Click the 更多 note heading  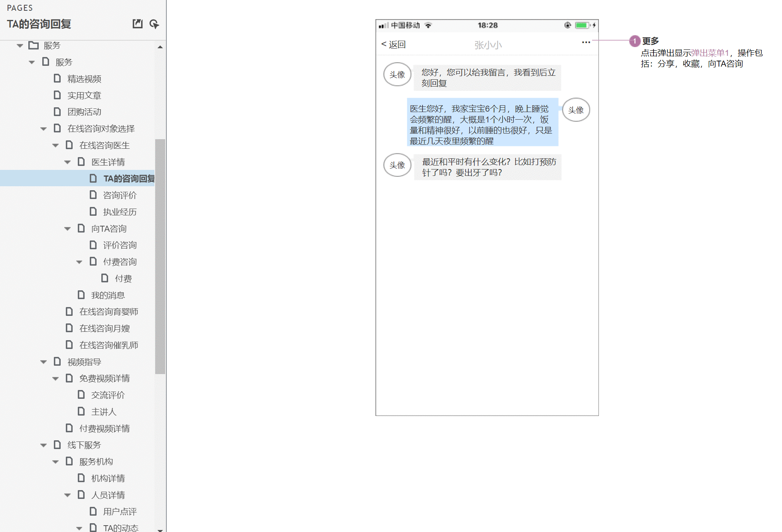pos(650,41)
